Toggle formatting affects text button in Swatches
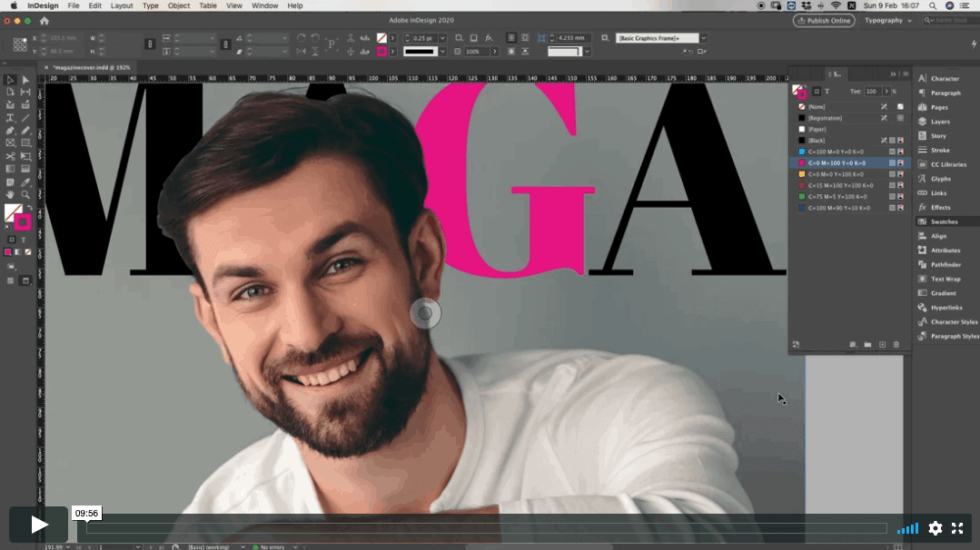This screenshot has height=550, width=980. coord(827,92)
